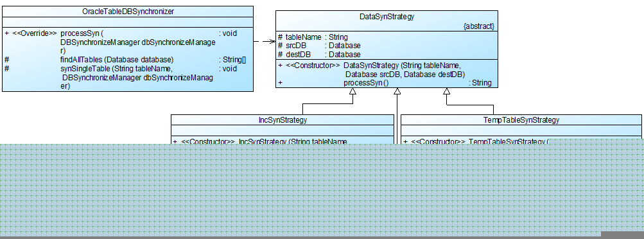Viewport: 644px width, 239px height.
Task: Select processSyn () : String in DataSynStrategy
Action: pos(385,83)
